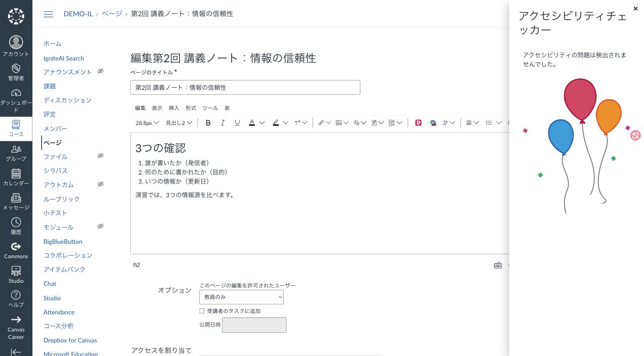644x356 pixels.
Task: Click into the page title field
Action: click(245, 87)
